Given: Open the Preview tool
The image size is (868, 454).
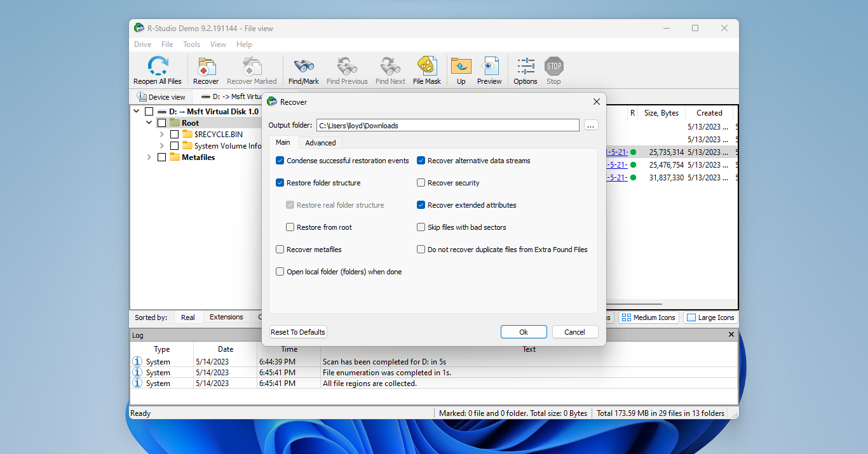Looking at the screenshot, I should point(489,66).
